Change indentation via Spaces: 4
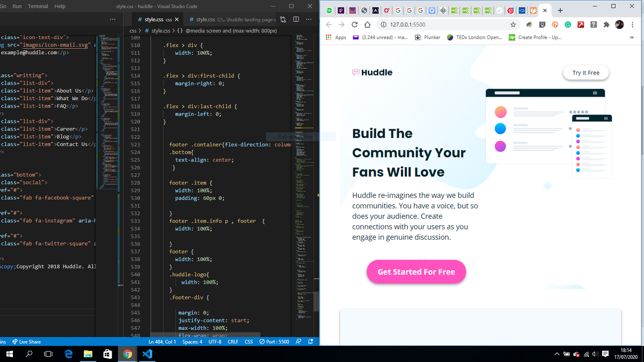 click(192, 342)
